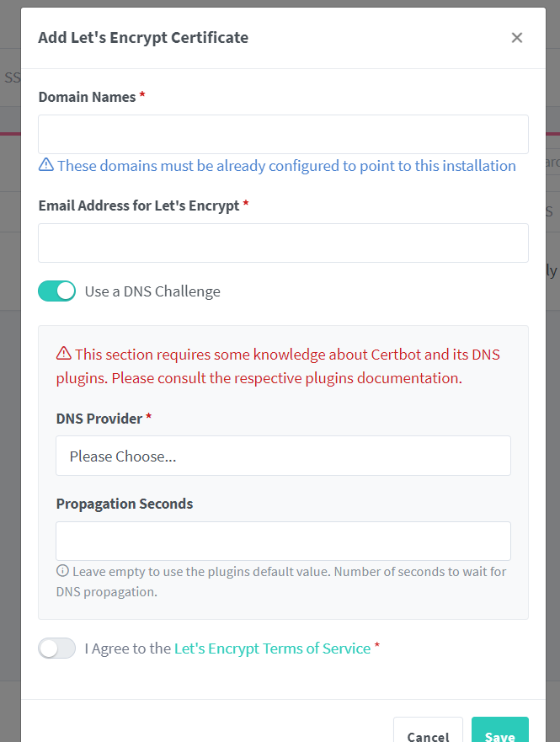
Task: Click the Propagation Seconds label text
Action: (125, 504)
